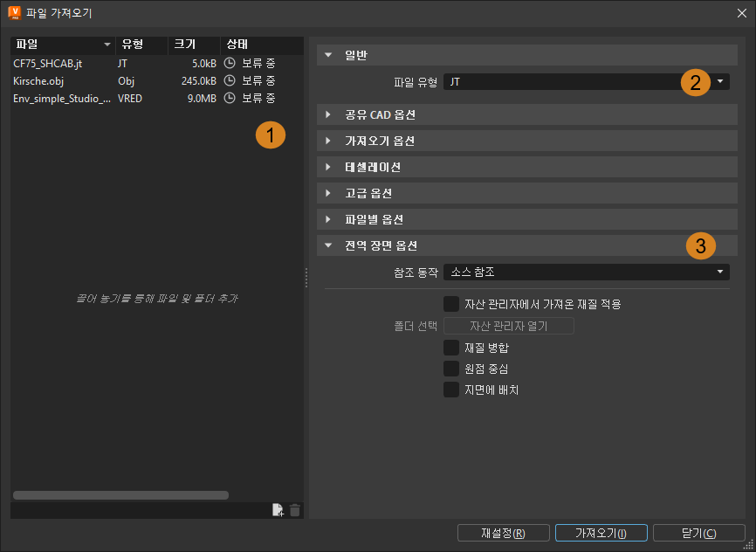Sort by the 상태 column header
This screenshot has width=756, height=552.
262,45
